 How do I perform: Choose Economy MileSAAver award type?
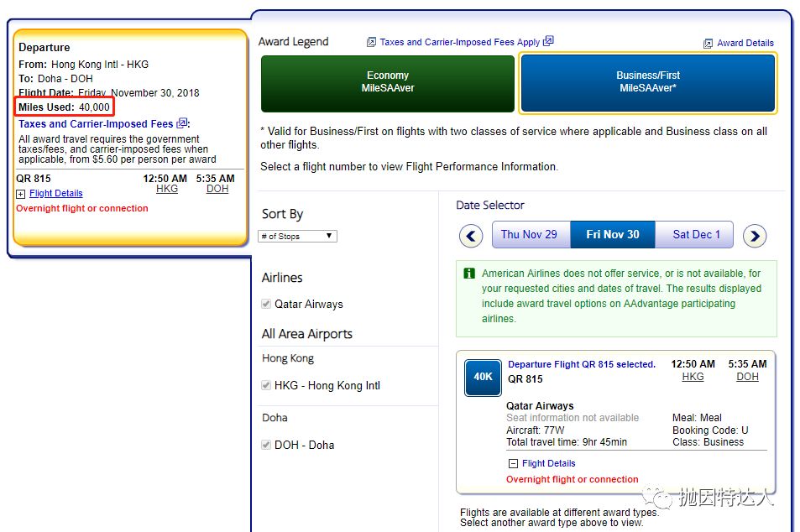coord(388,84)
